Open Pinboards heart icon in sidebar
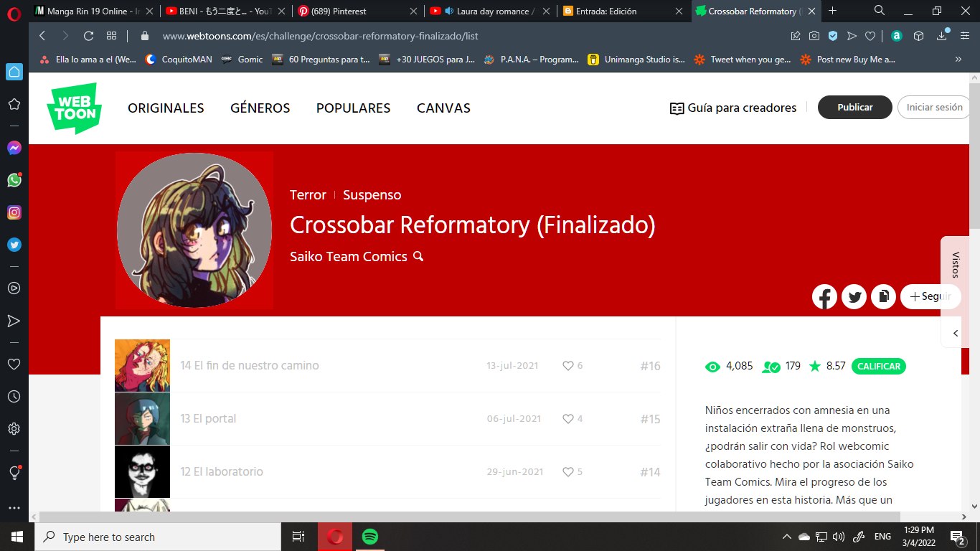This screenshot has height=551, width=980. tap(14, 364)
